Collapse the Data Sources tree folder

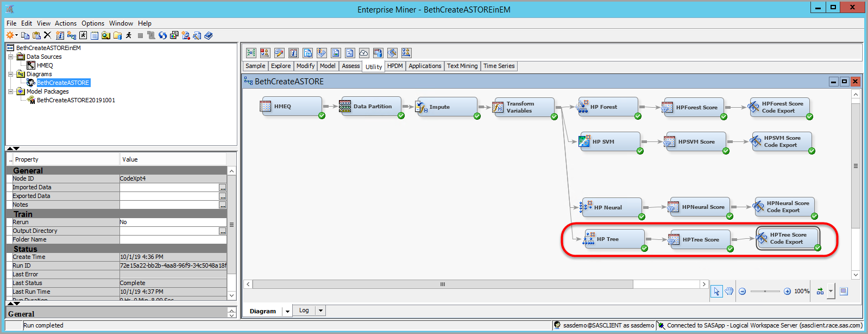(11, 57)
